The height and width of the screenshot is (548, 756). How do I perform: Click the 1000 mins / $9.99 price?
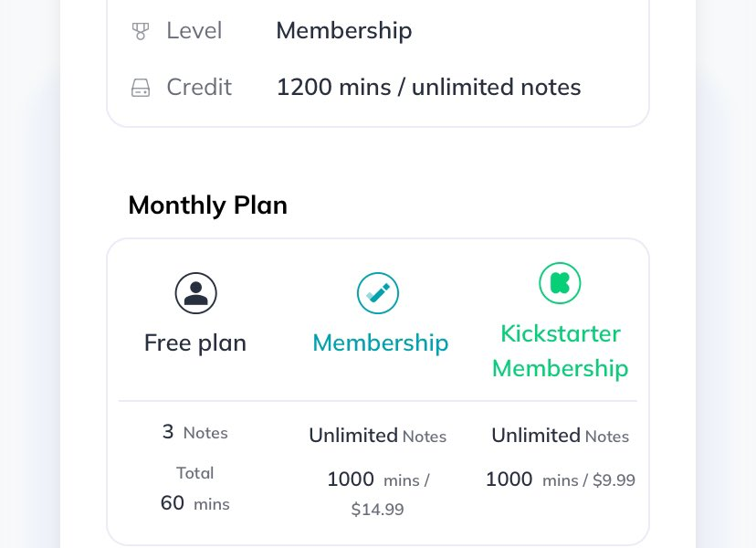pos(560,479)
